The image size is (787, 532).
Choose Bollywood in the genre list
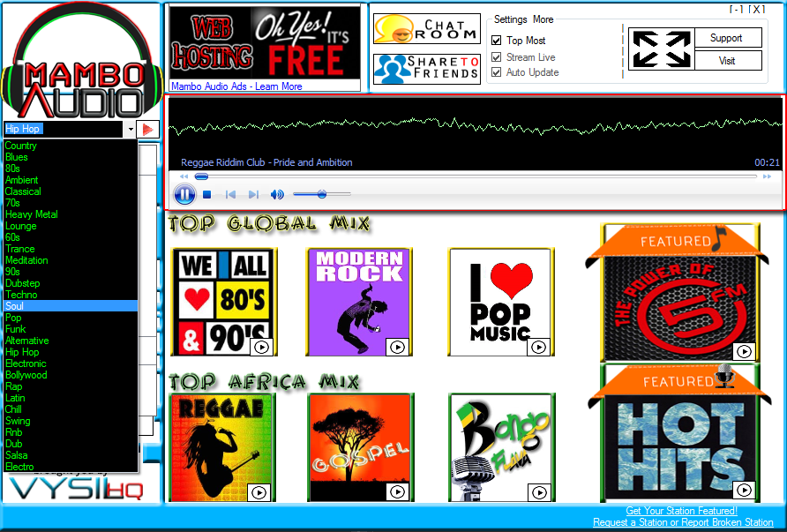coord(71,376)
